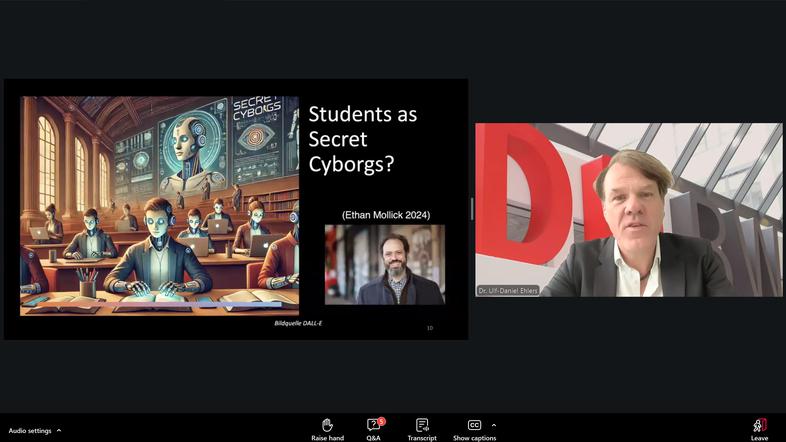The height and width of the screenshot is (442, 786).
Task: Leave the webinar
Action: [x=759, y=428]
